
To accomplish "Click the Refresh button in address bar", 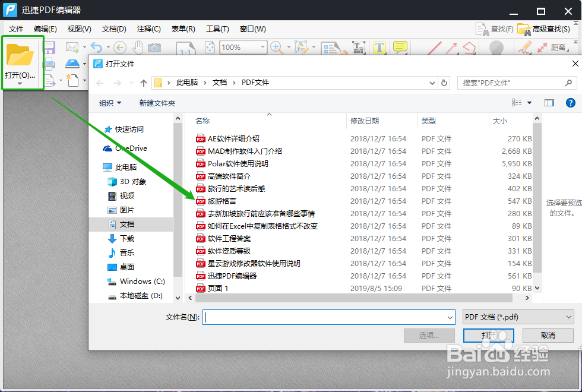I will click(444, 83).
